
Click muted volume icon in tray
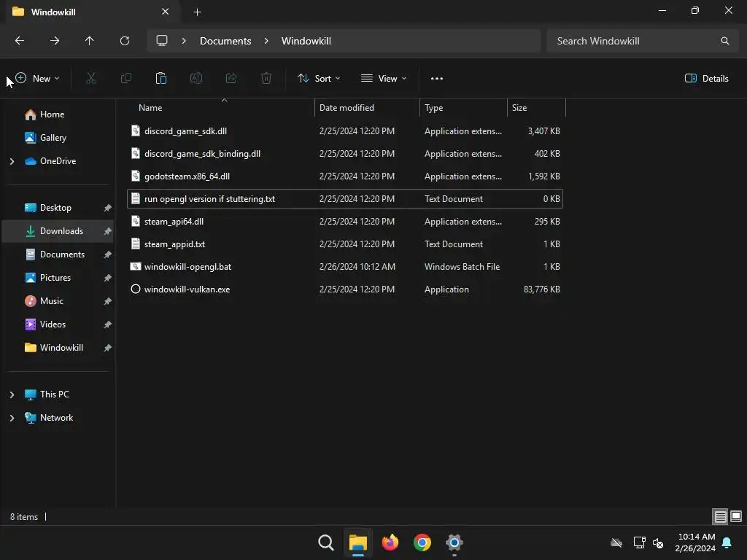click(x=659, y=542)
